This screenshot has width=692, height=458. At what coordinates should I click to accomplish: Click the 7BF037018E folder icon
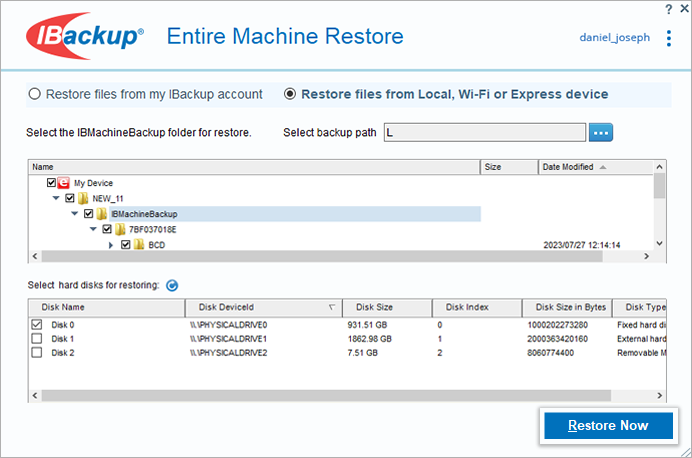[120, 229]
